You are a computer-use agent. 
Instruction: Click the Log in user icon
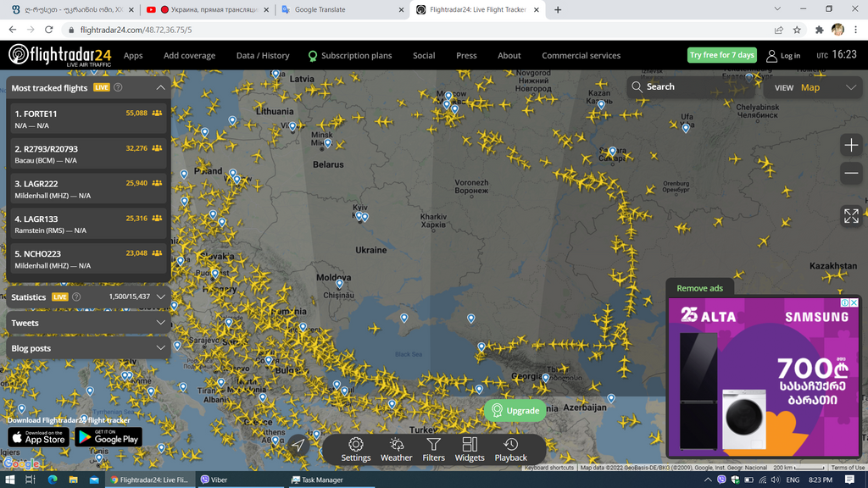pos(771,55)
